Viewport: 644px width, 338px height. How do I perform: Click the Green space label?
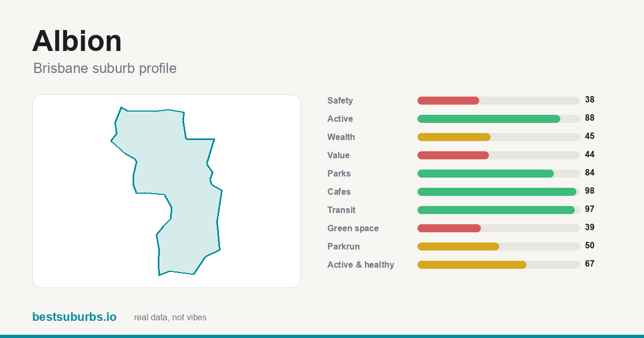353,228
